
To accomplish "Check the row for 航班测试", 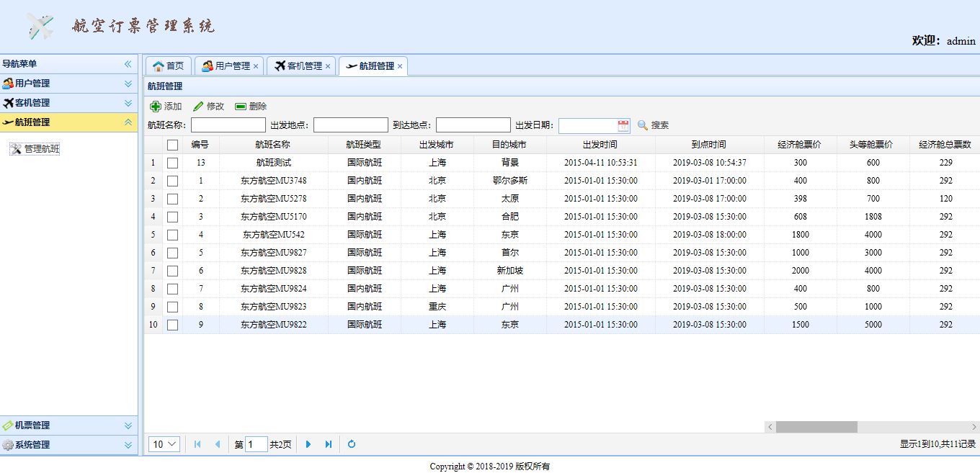I will (172, 163).
